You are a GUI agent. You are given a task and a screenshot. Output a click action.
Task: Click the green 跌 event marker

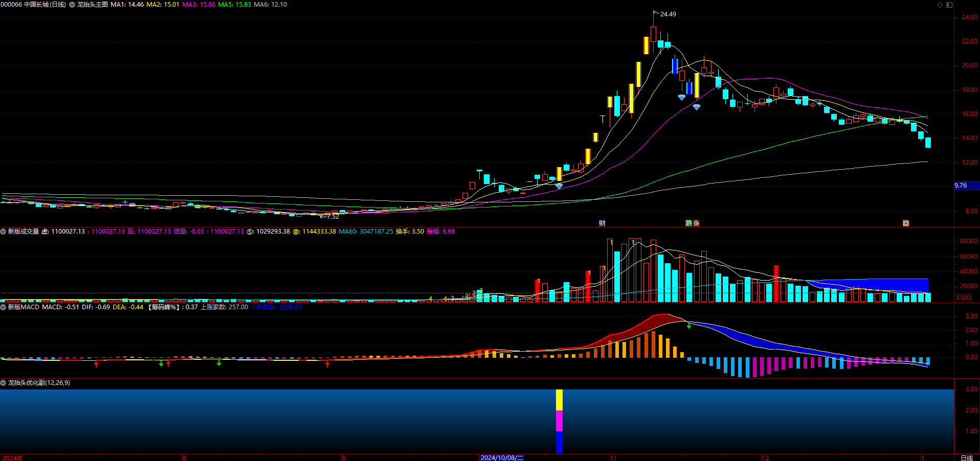click(x=688, y=223)
